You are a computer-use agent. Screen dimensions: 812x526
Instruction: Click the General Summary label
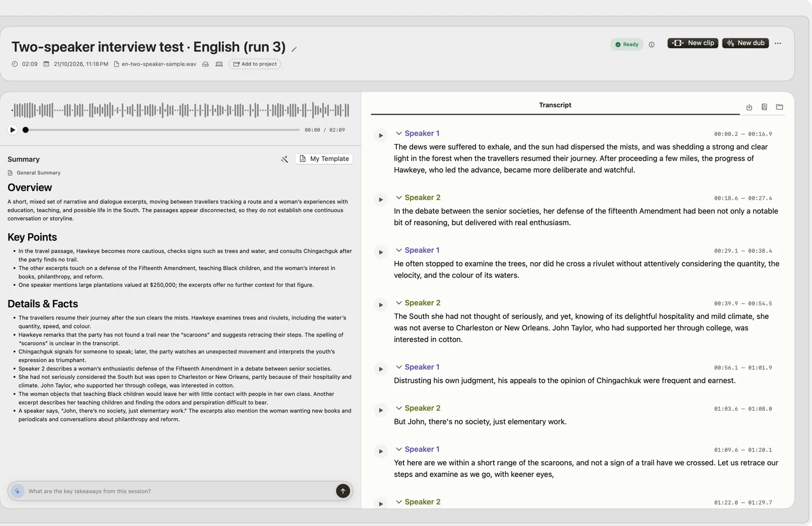tap(39, 173)
